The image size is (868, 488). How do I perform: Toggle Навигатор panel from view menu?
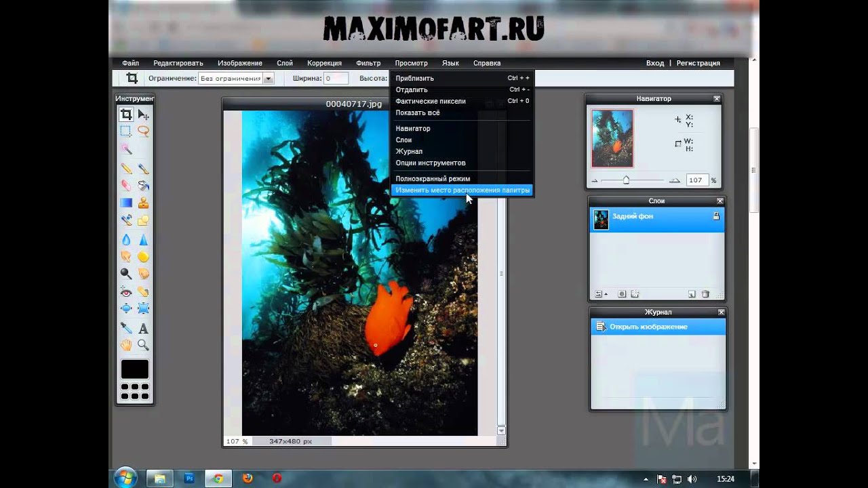[462, 128]
